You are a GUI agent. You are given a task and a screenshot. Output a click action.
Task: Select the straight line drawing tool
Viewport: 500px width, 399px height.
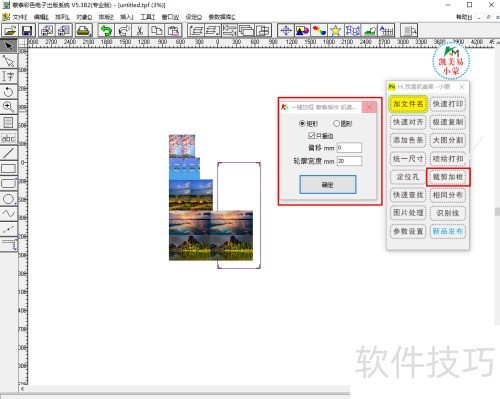pyautogui.click(x=9, y=153)
